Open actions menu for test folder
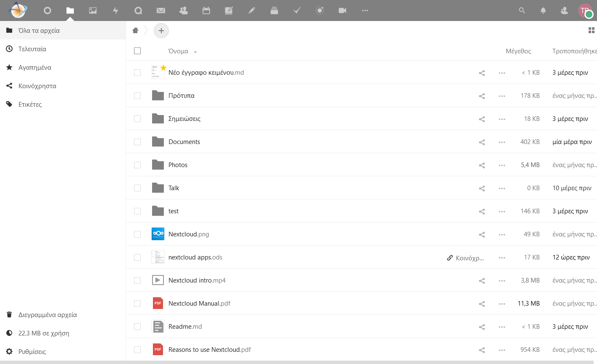Screen dimensions: 597x364 click(x=502, y=212)
